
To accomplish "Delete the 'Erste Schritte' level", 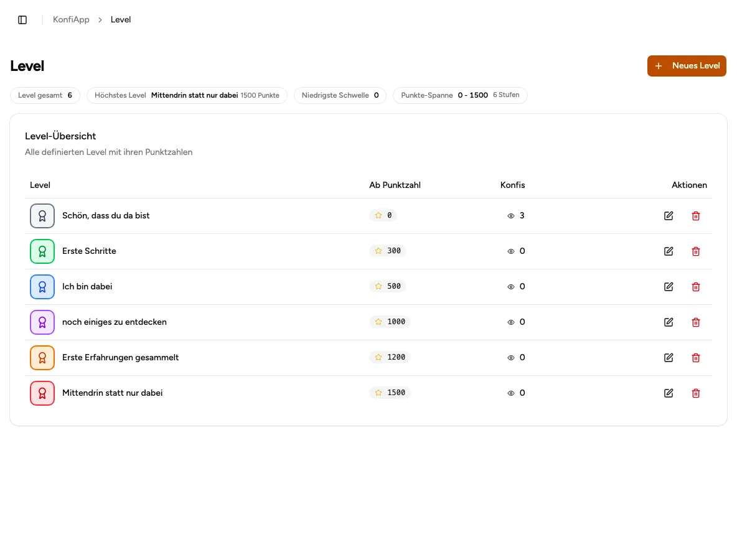I will [x=696, y=251].
